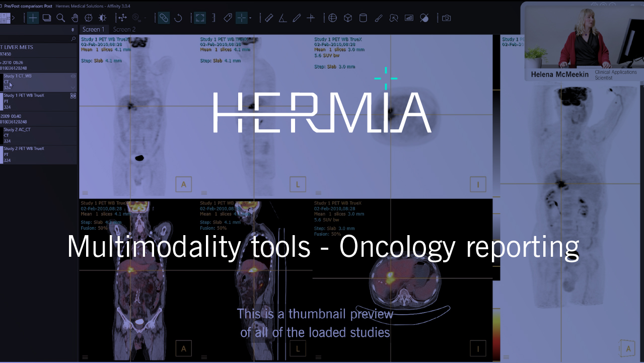Toggle eye visibility on Study 1 CT_WB

pyautogui.click(x=73, y=77)
